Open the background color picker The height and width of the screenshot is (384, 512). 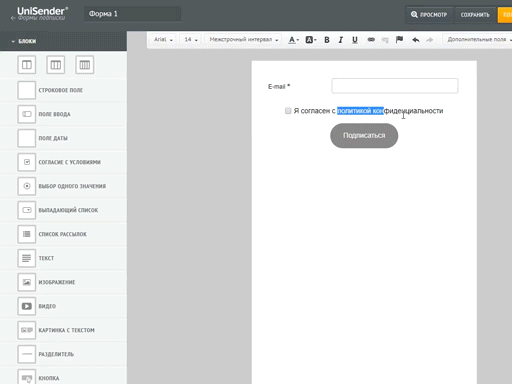pos(311,40)
